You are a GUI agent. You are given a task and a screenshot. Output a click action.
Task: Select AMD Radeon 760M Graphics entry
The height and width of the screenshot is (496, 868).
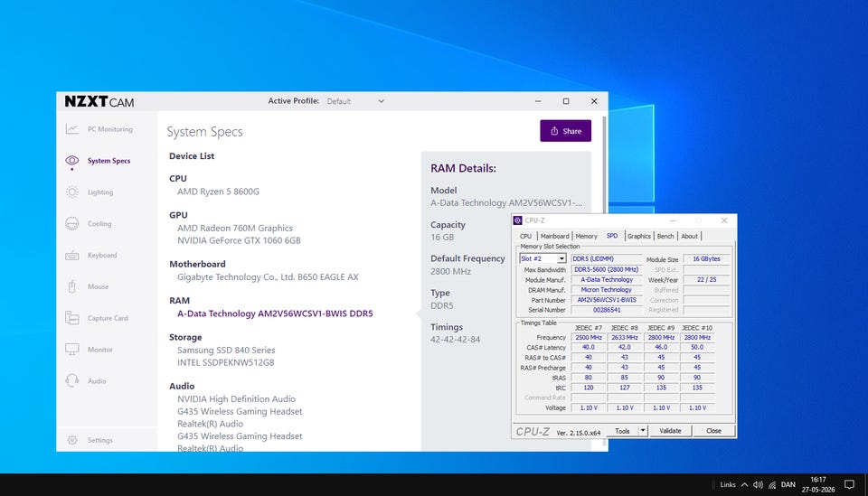235,228
